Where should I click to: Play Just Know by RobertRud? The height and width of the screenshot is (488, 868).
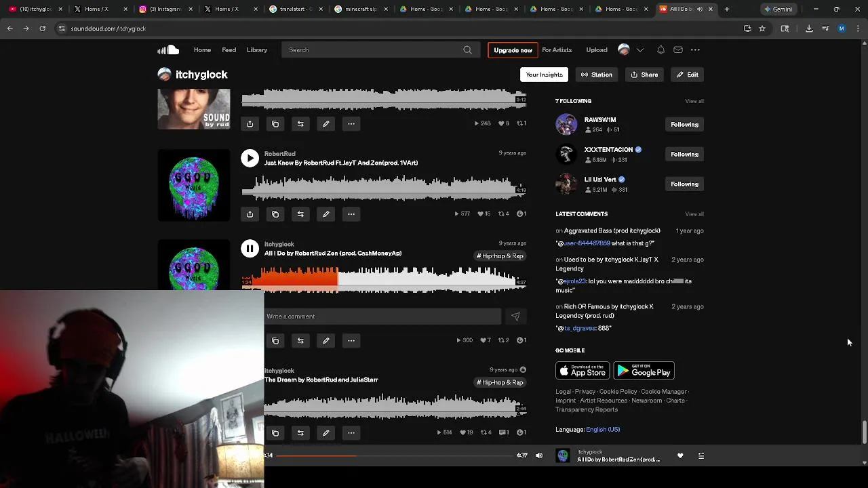click(x=250, y=158)
